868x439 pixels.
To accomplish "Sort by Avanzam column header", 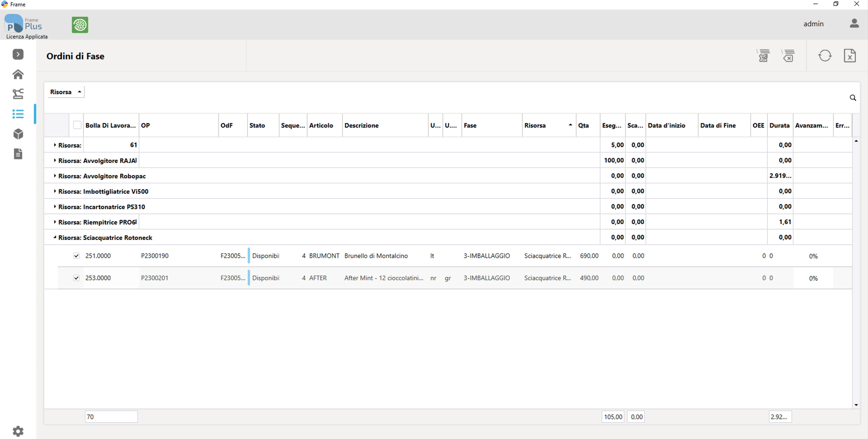I will 813,125.
